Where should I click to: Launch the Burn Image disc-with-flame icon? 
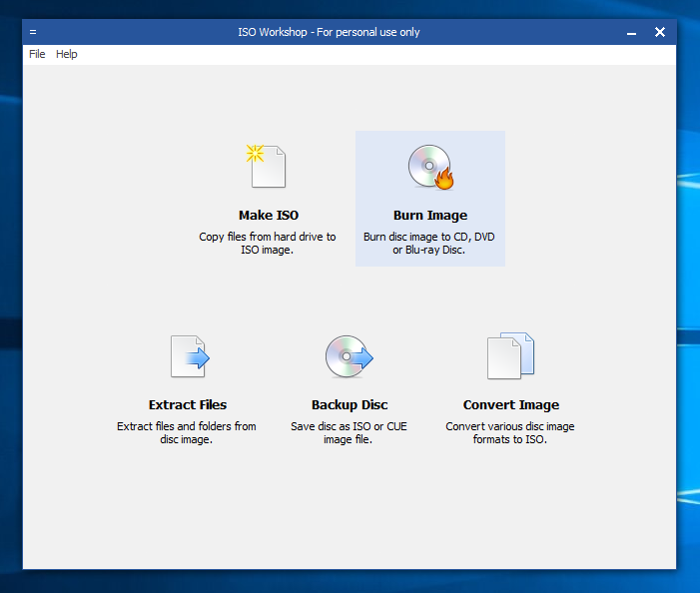tap(430, 168)
